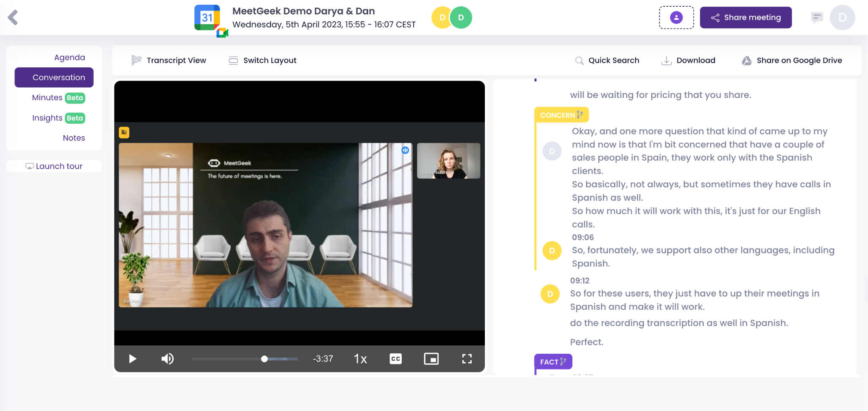Click the Darya Nazarava video thumbnail
This screenshot has width=868, height=411.
pos(448,161)
